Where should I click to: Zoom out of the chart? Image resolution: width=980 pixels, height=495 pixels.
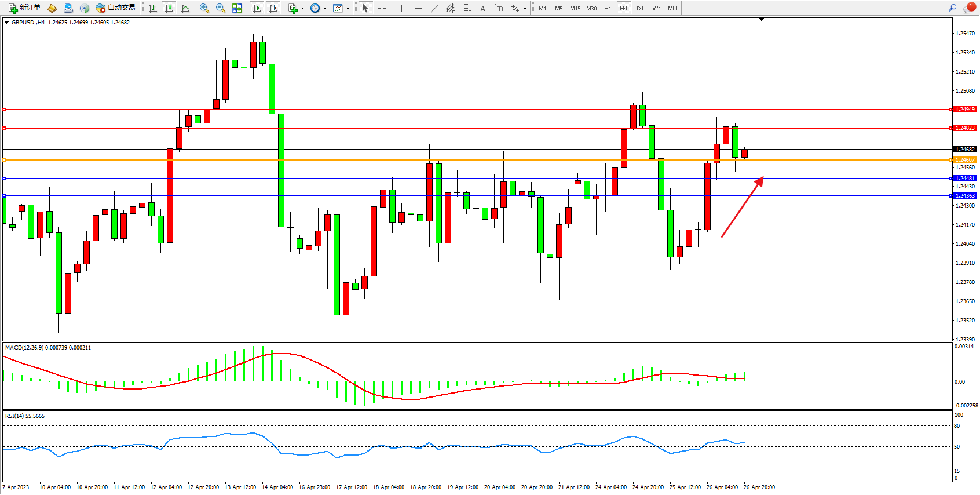tap(221, 8)
